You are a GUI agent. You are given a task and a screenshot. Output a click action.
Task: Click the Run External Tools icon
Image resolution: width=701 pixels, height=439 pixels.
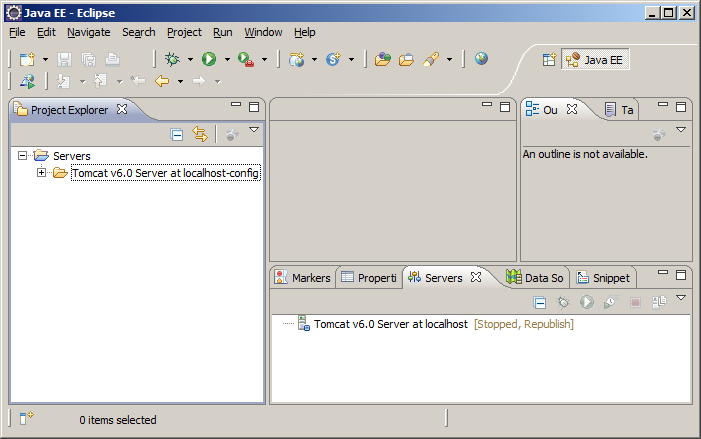pos(246,59)
